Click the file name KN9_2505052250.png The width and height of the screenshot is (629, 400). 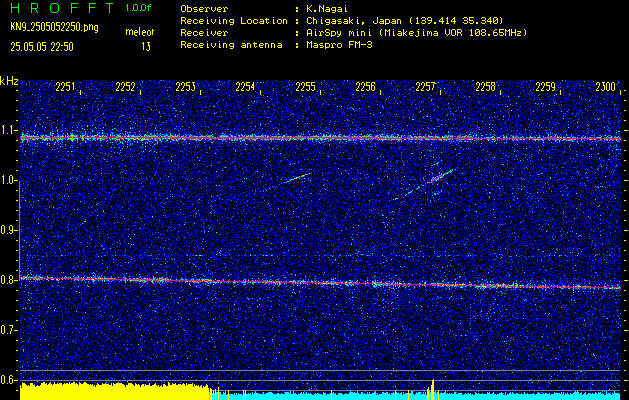click(x=54, y=27)
